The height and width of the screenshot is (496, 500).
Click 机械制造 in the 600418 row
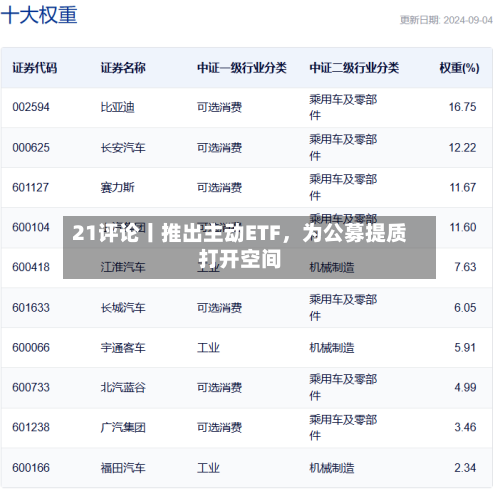pos(332,267)
